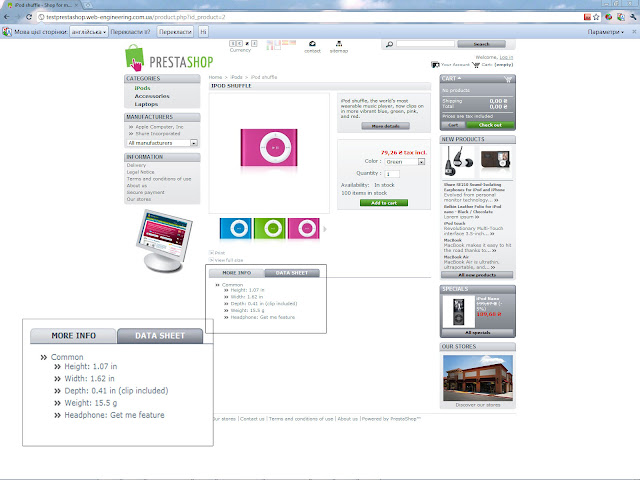Open the Accessories category
The height and width of the screenshot is (480, 640).
152,96
